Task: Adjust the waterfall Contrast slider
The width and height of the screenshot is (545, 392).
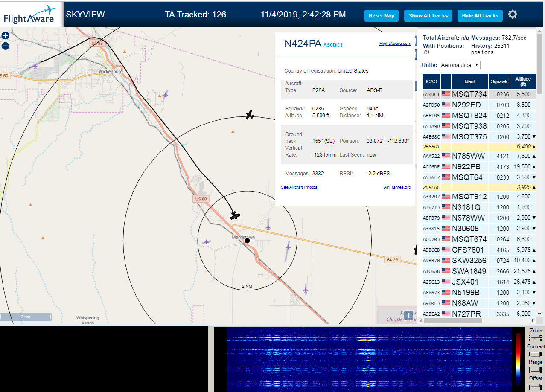Action: [x=535, y=354]
